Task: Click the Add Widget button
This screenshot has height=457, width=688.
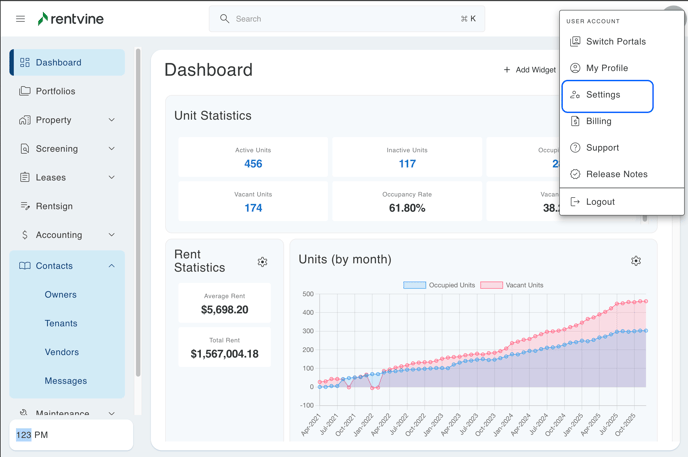Action: pyautogui.click(x=530, y=70)
